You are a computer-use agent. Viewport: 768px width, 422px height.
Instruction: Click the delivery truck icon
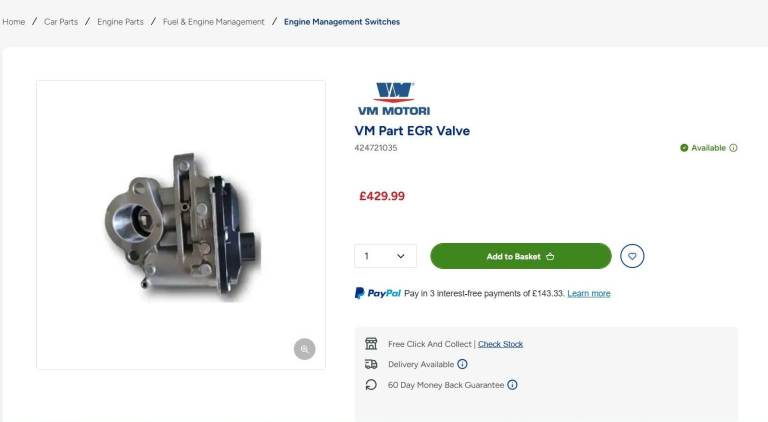click(x=371, y=364)
